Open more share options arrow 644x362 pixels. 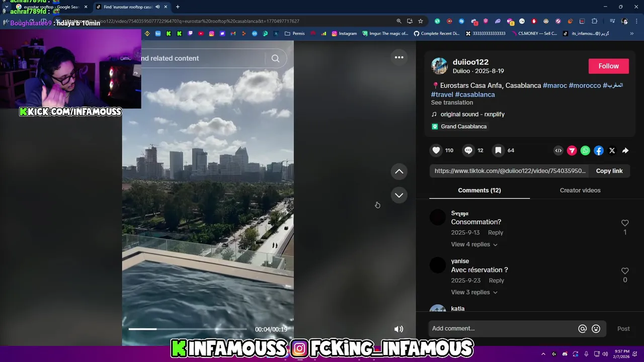click(x=625, y=150)
